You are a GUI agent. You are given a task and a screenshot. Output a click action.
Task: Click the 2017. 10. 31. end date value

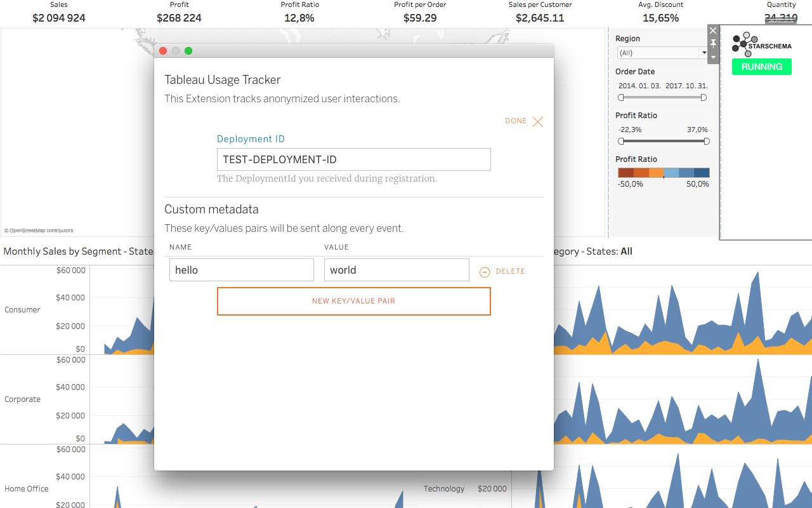686,85
